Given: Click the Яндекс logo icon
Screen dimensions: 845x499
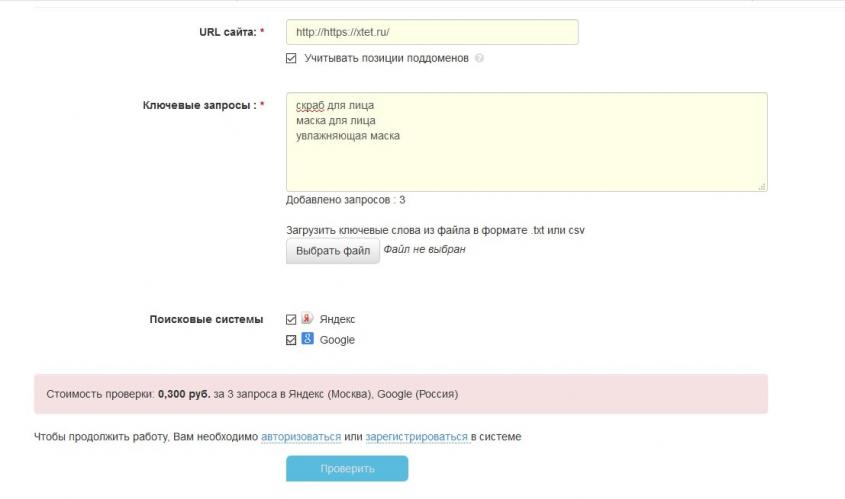Looking at the screenshot, I should coord(307,319).
